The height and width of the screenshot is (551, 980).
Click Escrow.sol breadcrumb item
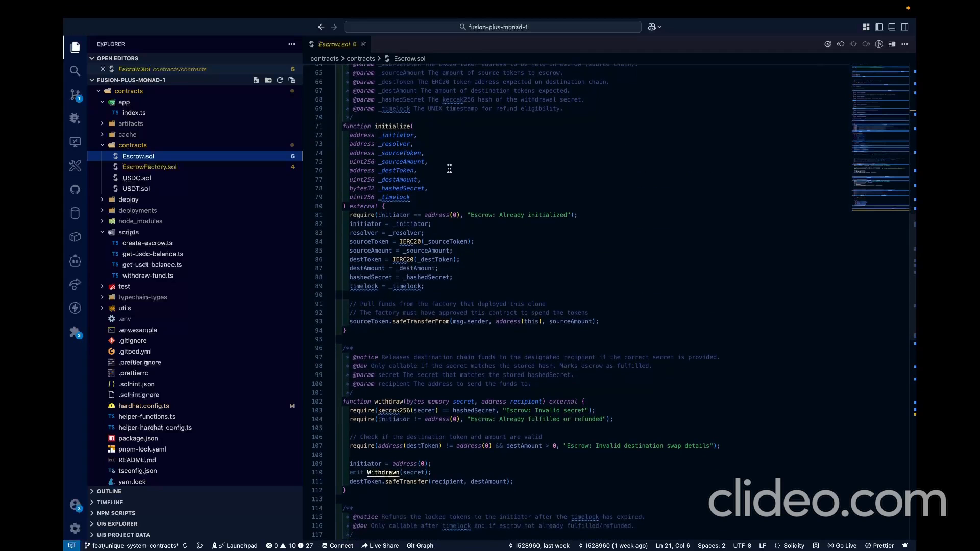pyautogui.click(x=409, y=59)
